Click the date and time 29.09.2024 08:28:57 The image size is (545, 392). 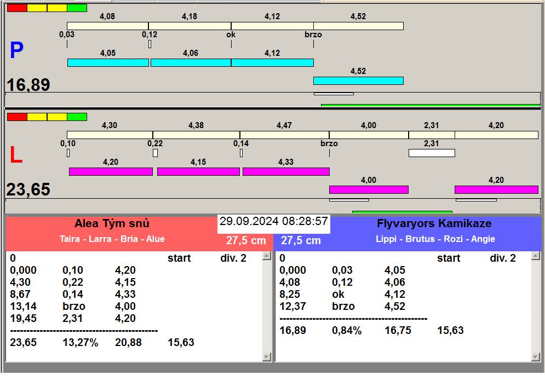pyautogui.click(x=273, y=221)
